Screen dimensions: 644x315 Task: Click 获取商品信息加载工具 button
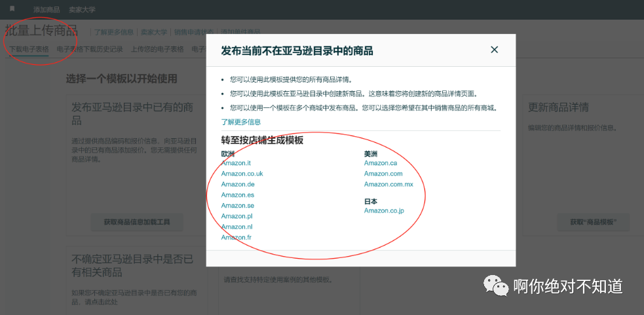(x=137, y=222)
